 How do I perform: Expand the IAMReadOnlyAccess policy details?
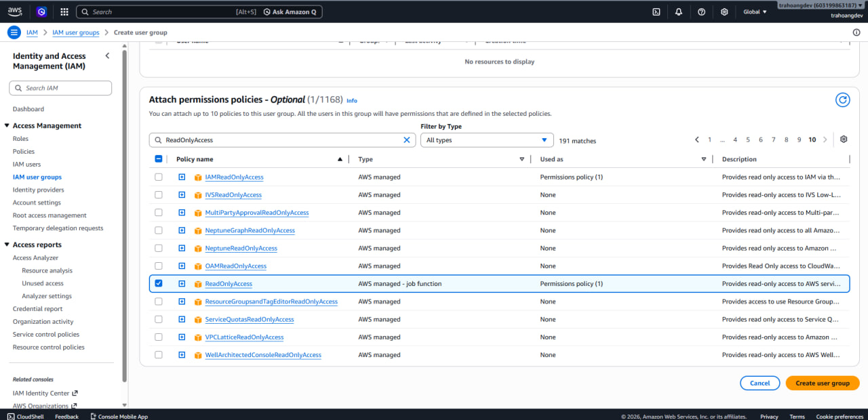182,177
